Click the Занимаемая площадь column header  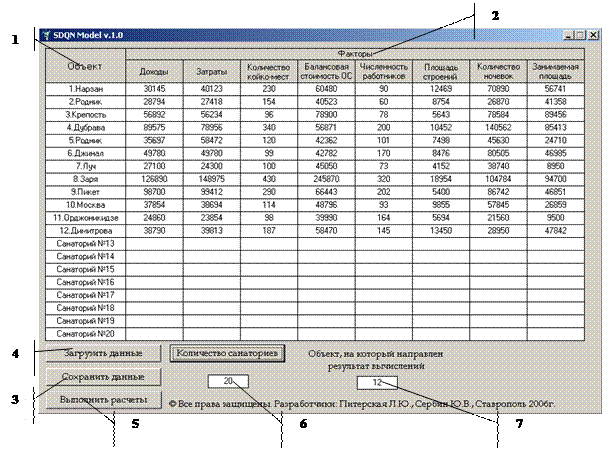click(551, 70)
